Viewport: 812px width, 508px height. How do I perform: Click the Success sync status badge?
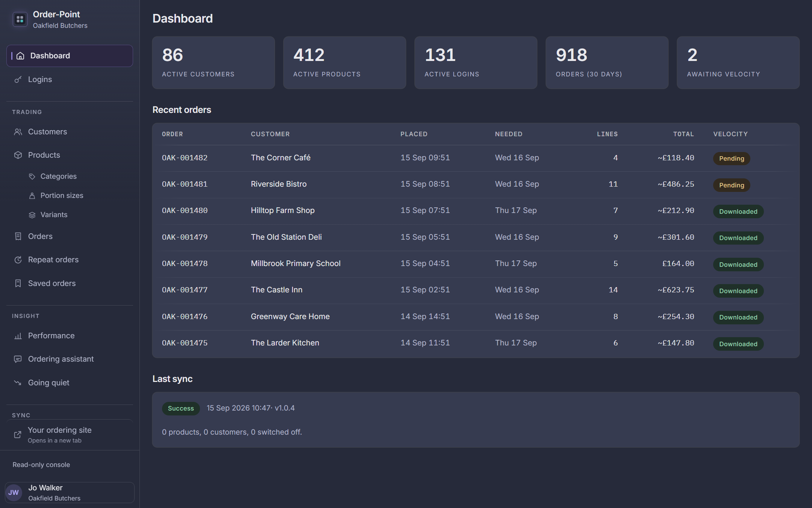click(x=181, y=408)
